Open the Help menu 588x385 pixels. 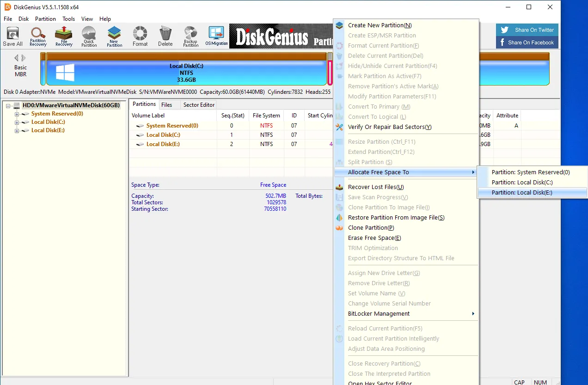105,19
